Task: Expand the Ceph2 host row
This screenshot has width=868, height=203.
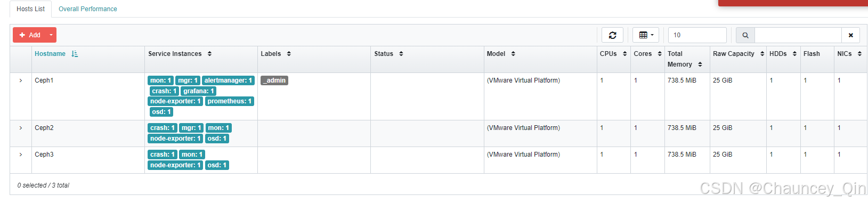Action: pyautogui.click(x=21, y=128)
